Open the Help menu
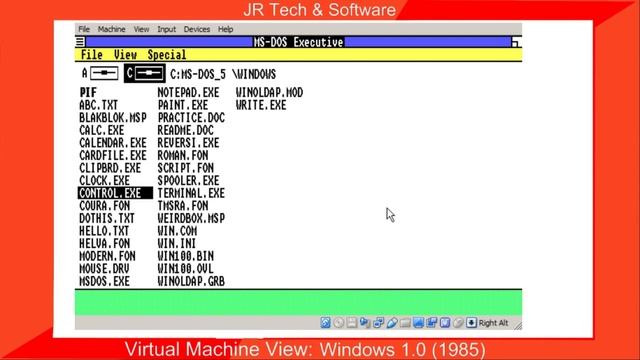The width and height of the screenshot is (640, 360). point(225,29)
